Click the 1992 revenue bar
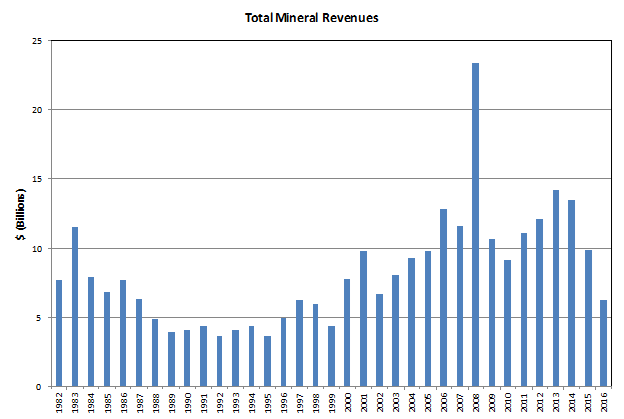The width and height of the screenshot is (624, 419). tap(219, 361)
